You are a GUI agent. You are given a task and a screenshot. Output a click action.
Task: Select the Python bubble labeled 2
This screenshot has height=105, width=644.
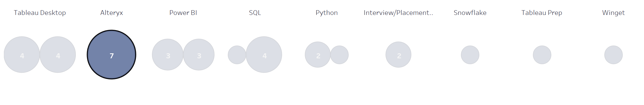[x=318, y=55]
